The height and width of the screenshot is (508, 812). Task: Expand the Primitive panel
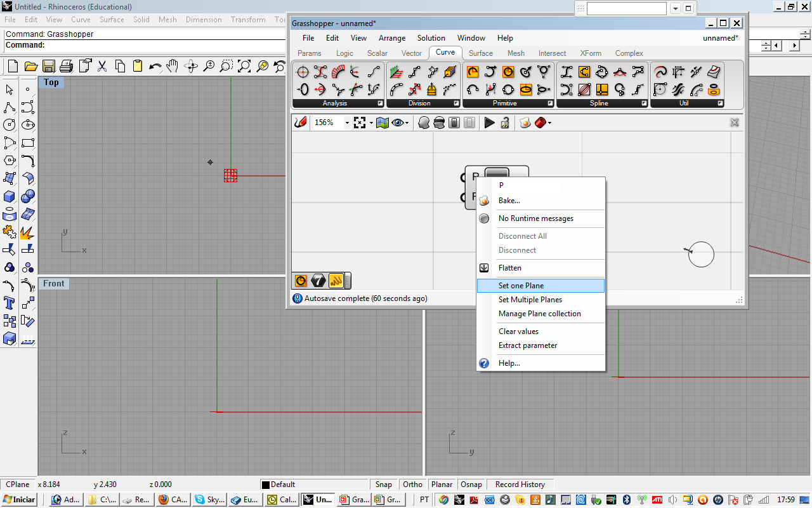click(550, 103)
